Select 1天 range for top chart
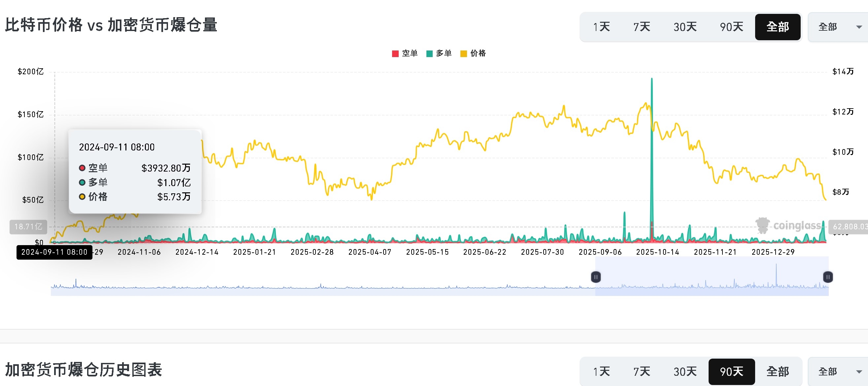The width and height of the screenshot is (868, 386). pos(601,27)
